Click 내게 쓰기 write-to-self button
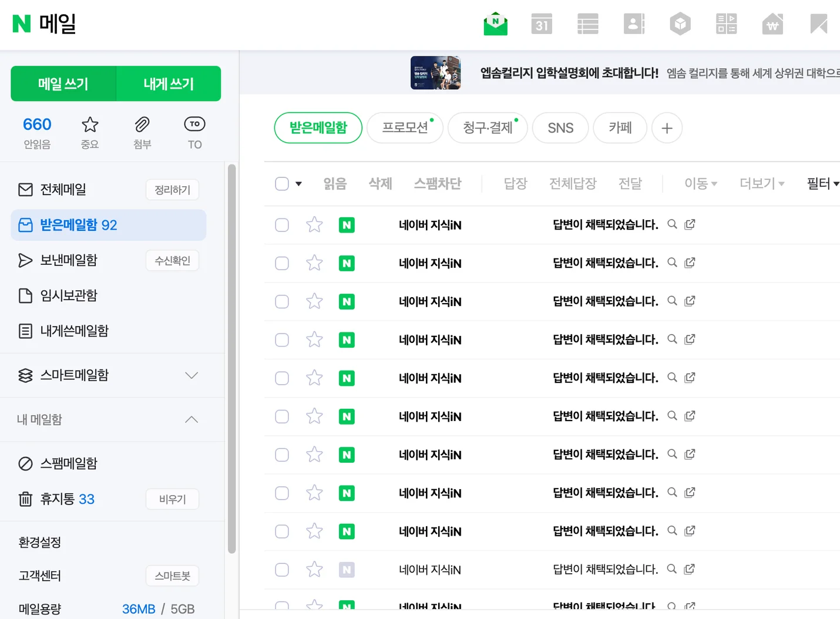Screen dimensions: 840x619 (169, 83)
